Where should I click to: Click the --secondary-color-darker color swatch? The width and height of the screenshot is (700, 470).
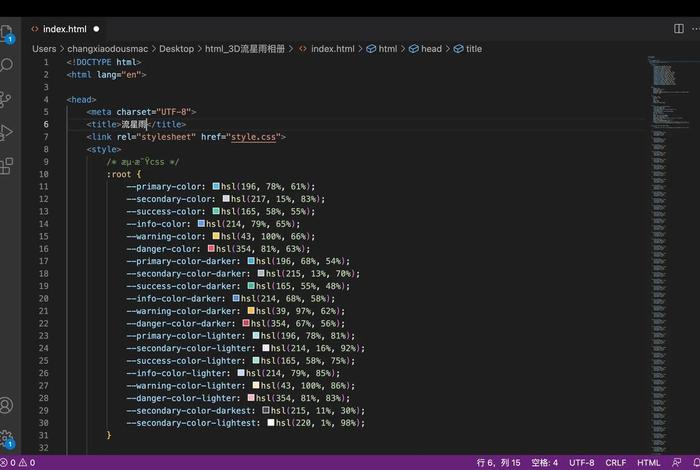point(261,273)
